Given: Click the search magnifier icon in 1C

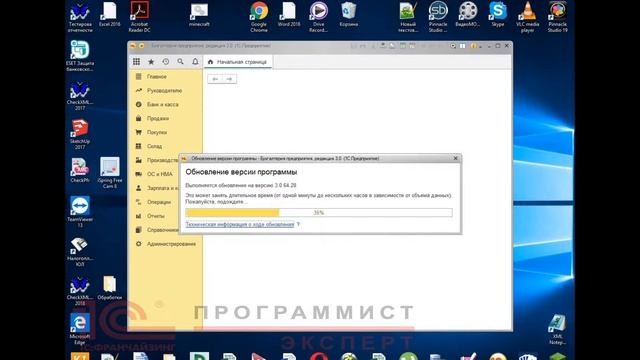Looking at the screenshot, I should coord(180,62).
